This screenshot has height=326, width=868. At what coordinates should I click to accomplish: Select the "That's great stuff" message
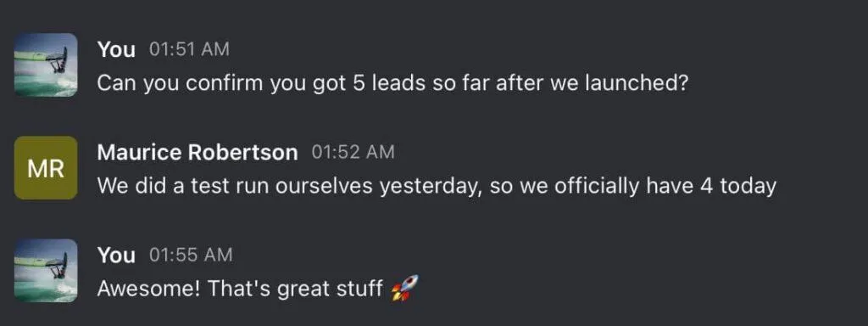pos(258,289)
